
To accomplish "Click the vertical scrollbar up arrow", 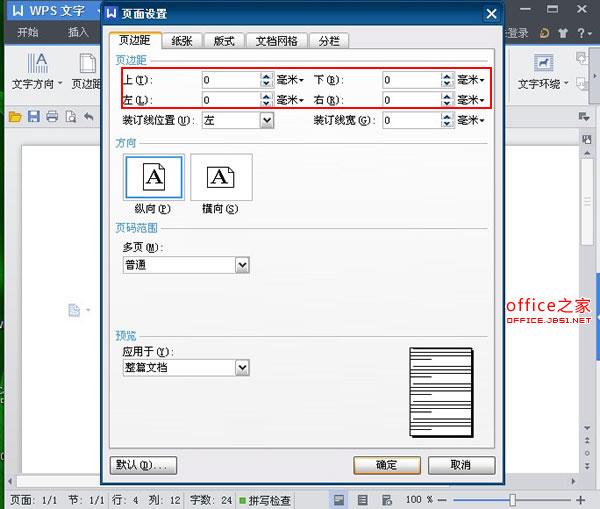I will coord(587,153).
